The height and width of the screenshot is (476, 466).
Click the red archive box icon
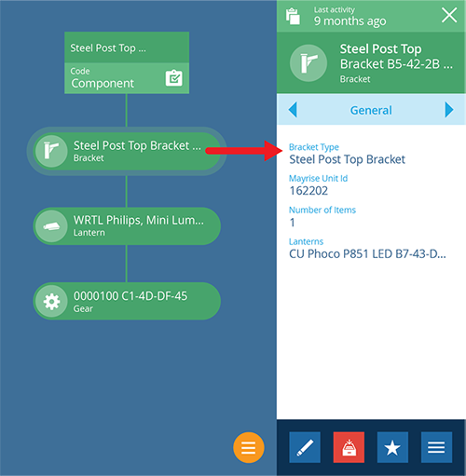[349, 447]
